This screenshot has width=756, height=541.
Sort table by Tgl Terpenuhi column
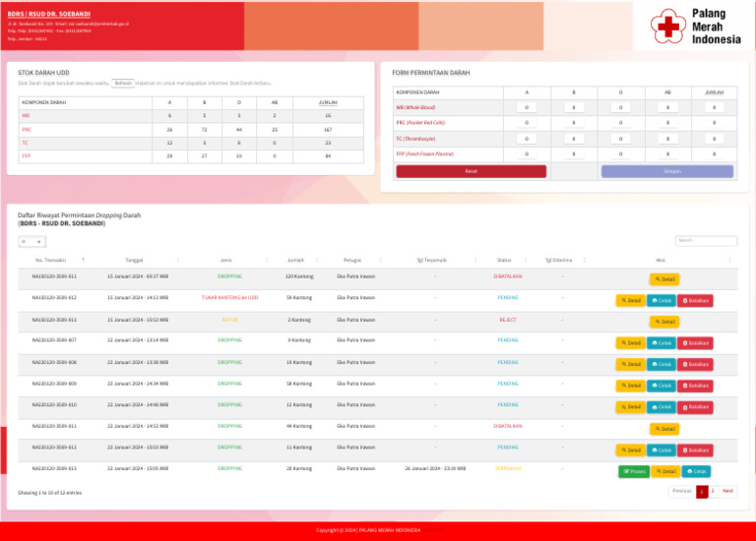[431, 260]
